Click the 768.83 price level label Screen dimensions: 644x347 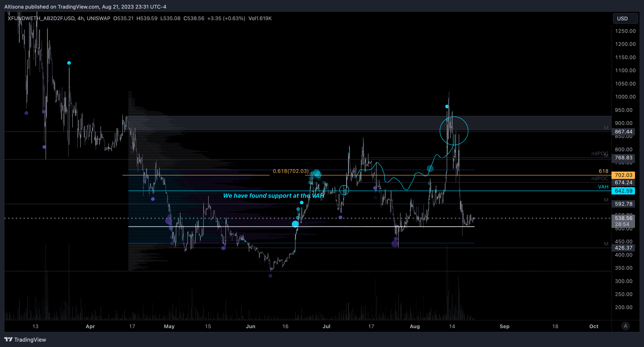(x=623, y=158)
